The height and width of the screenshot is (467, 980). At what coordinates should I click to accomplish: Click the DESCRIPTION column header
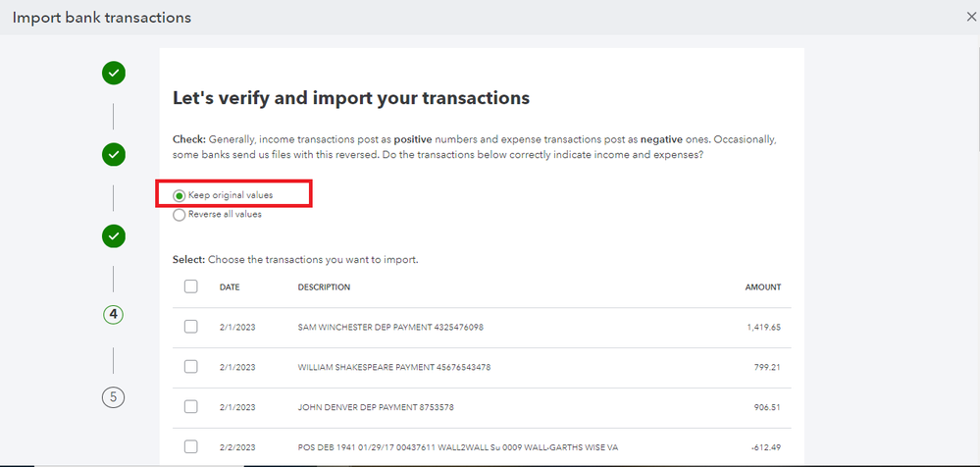point(324,287)
